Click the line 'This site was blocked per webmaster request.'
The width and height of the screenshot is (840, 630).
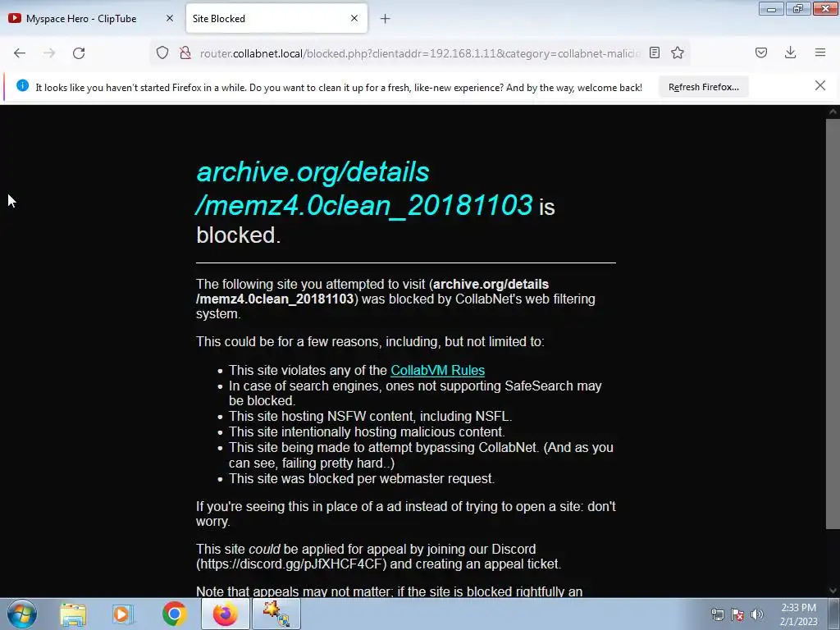(362, 478)
